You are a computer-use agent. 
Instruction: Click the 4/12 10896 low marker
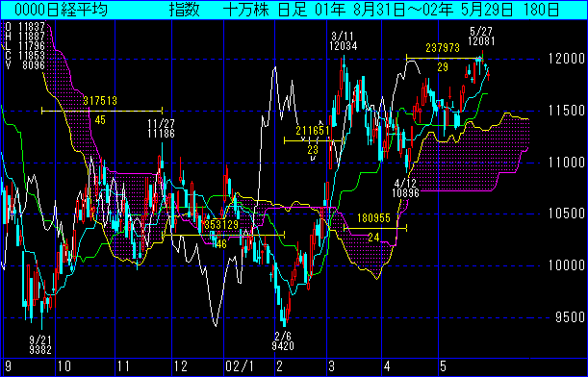pos(405,188)
